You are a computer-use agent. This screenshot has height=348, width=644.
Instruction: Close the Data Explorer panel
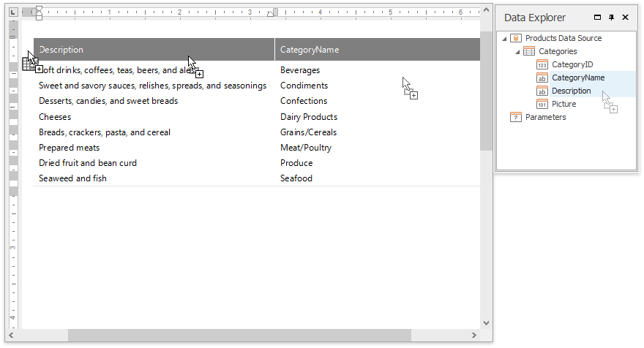tap(626, 18)
